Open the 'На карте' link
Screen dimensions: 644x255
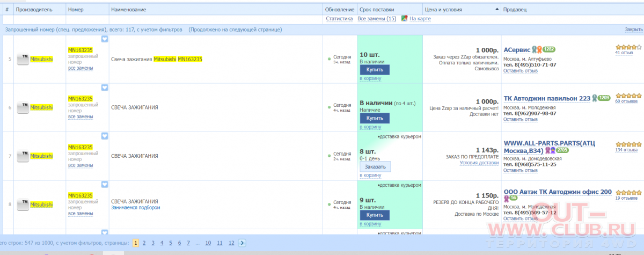420,19
